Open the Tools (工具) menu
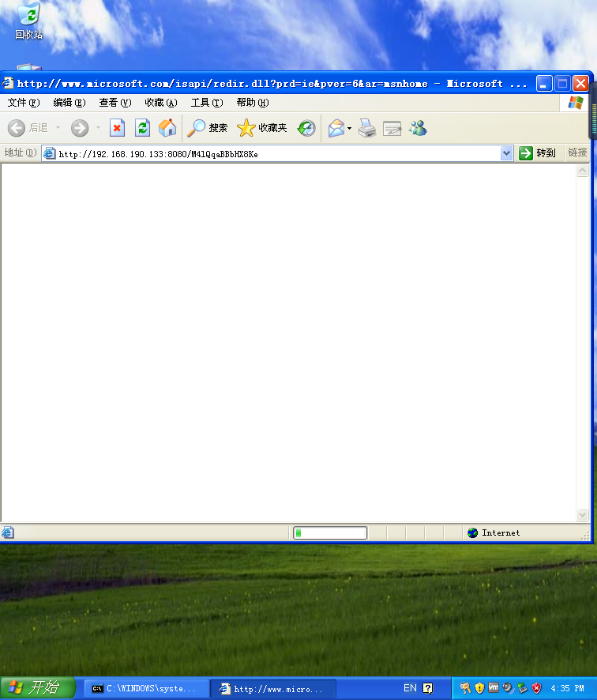This screenshot has width=597, height=700. [x=207, y=103]
